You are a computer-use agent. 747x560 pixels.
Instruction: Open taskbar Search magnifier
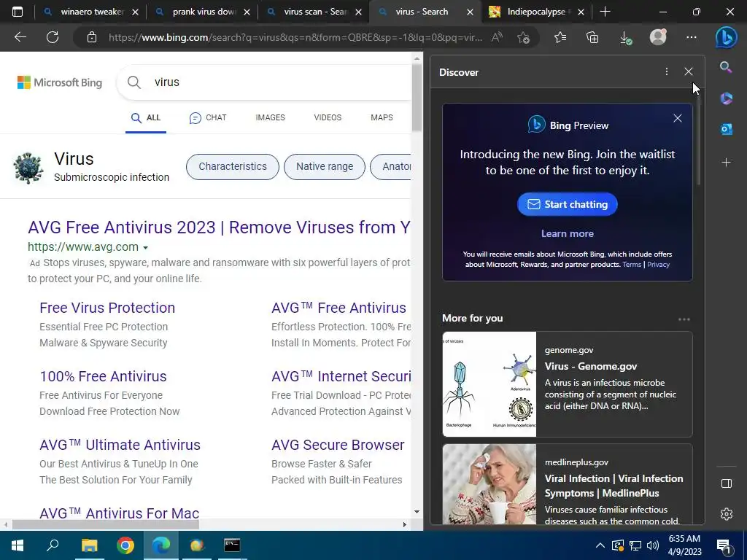53,545
